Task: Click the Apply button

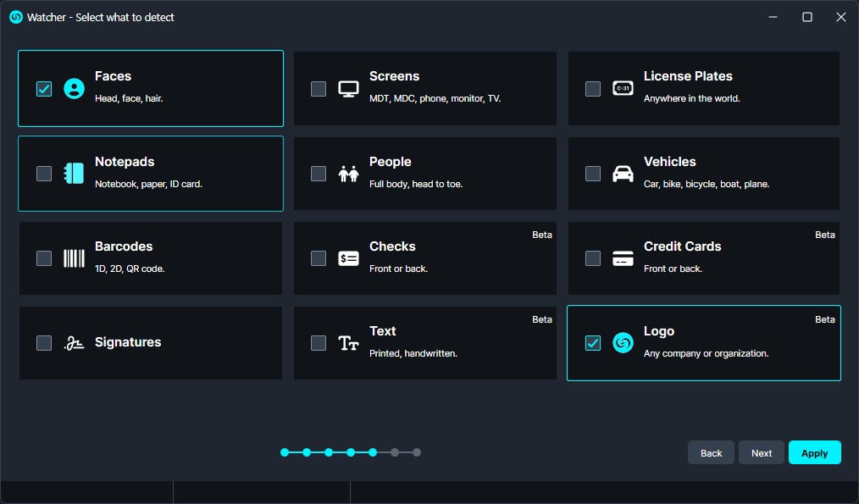Action: [815, 453]
